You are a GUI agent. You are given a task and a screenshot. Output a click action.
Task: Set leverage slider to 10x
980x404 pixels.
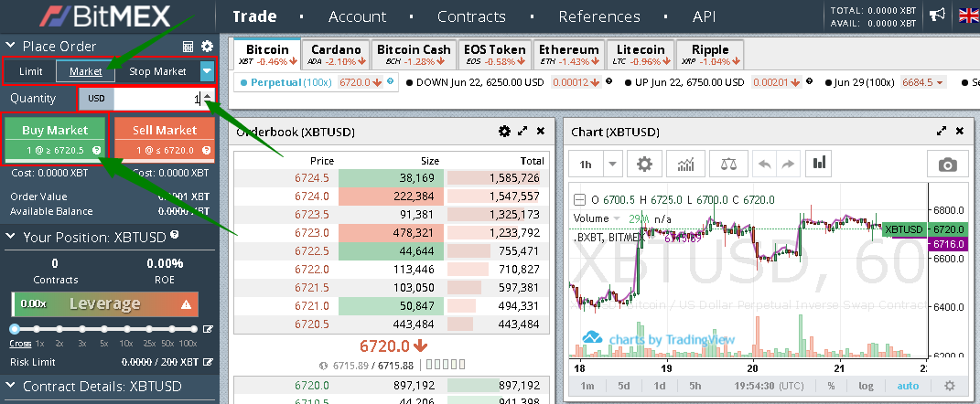127,329
